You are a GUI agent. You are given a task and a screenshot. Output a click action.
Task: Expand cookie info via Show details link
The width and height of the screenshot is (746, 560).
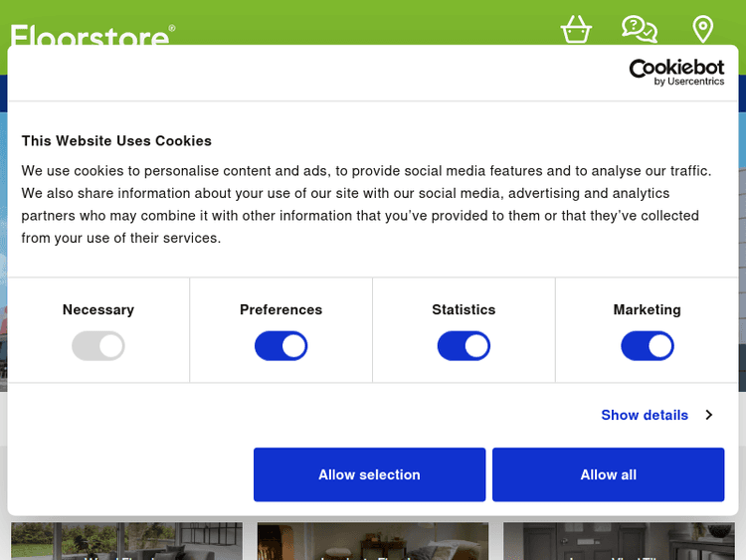coord(645,415)
